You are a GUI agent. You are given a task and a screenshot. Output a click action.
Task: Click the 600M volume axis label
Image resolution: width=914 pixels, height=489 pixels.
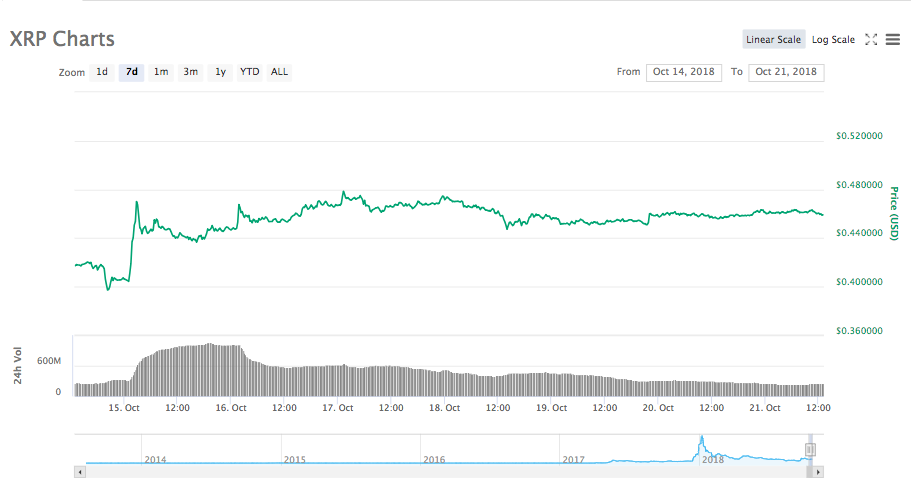point(49,361)
